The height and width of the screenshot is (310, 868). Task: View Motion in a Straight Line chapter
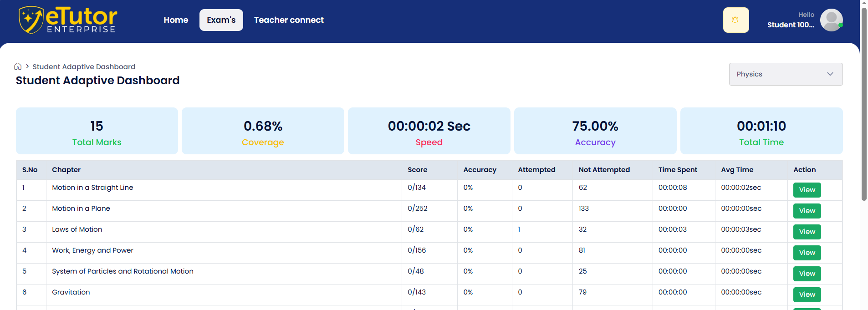click(807, 190)
